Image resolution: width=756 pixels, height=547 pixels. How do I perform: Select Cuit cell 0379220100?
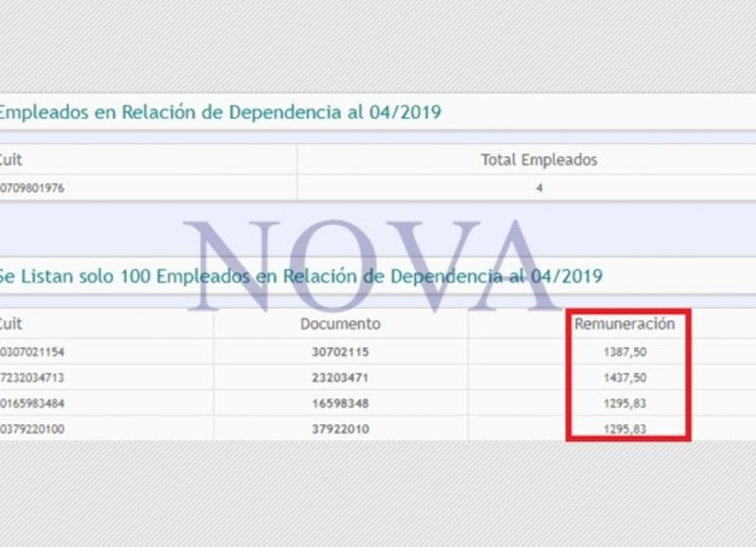tap(32, 429)
